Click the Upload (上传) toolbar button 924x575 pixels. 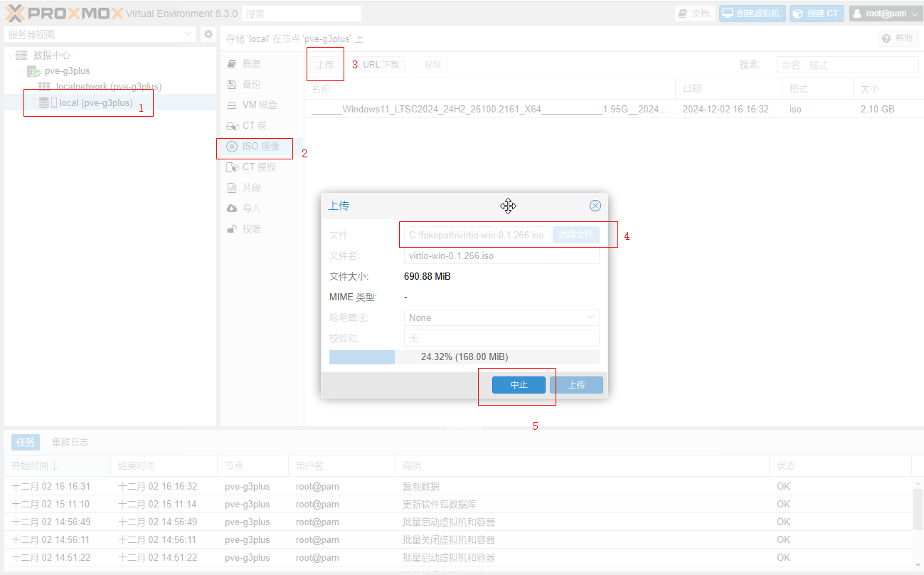(x=325, y=65)
